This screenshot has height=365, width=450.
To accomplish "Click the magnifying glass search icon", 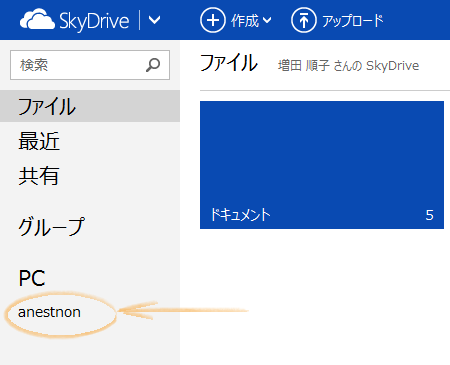I will 153,65.
